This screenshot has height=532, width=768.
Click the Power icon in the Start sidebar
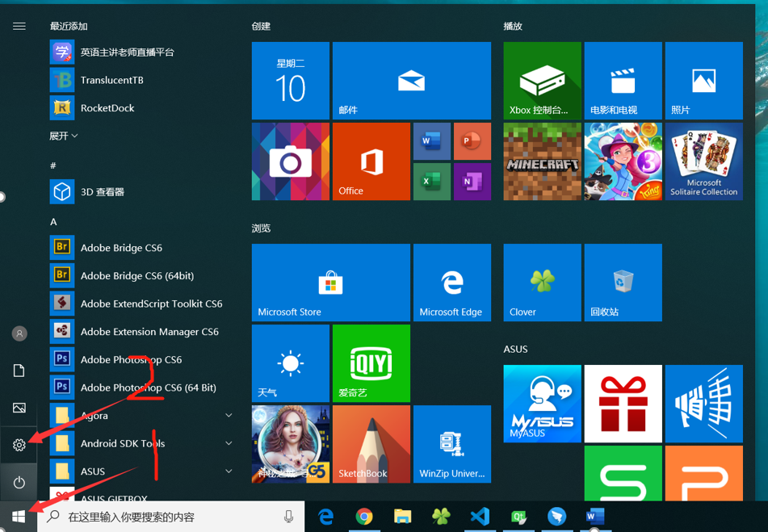[x=19, y=482]
